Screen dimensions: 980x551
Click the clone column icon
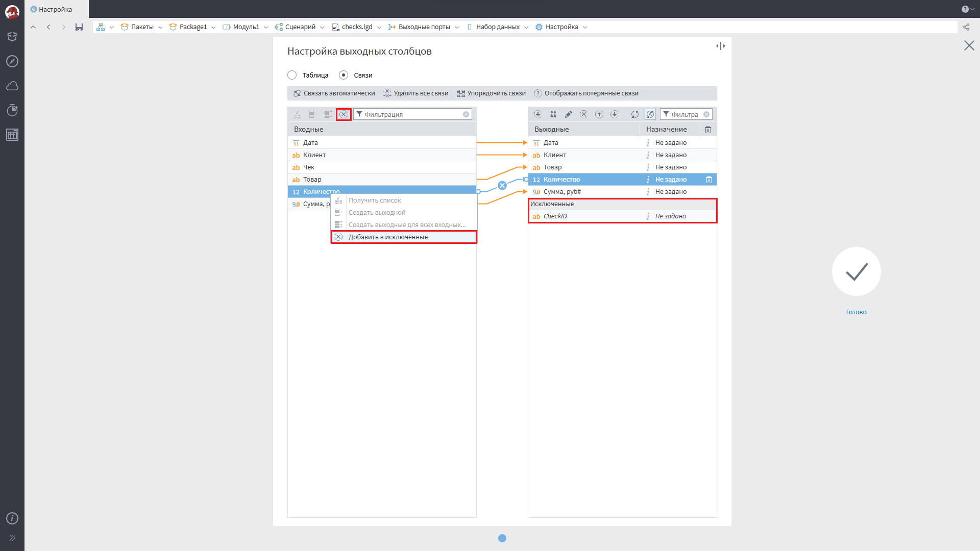(x=553, y=114)
